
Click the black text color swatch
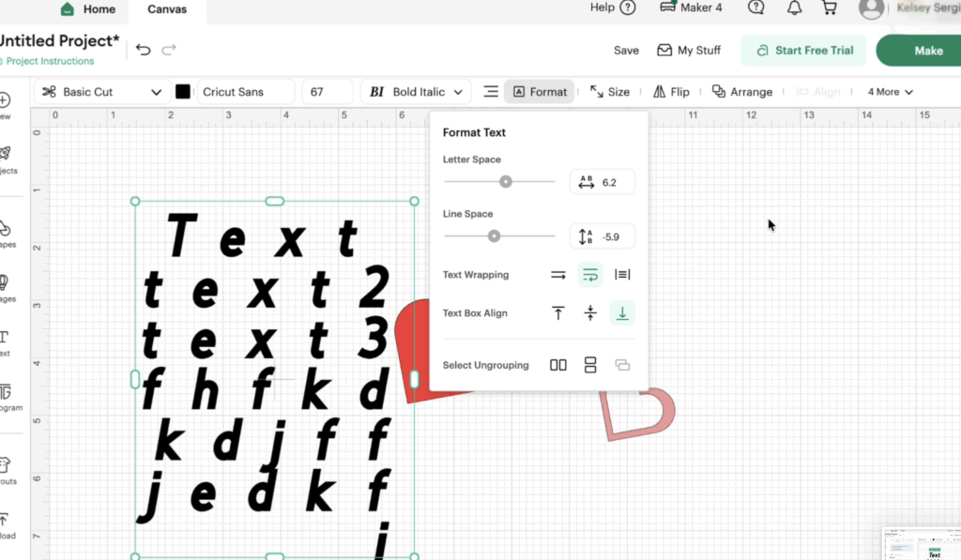pos(183,92)
